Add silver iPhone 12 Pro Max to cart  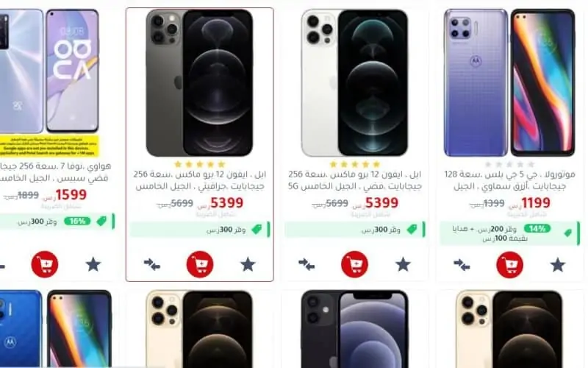(355, 264)
